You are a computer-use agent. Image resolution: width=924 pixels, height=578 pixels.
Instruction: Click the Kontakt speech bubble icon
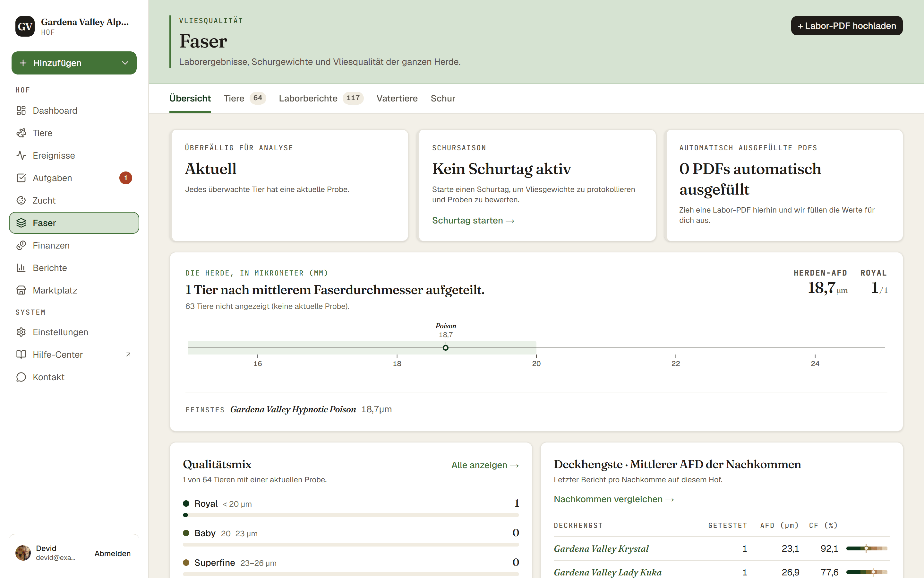point(21,377)
